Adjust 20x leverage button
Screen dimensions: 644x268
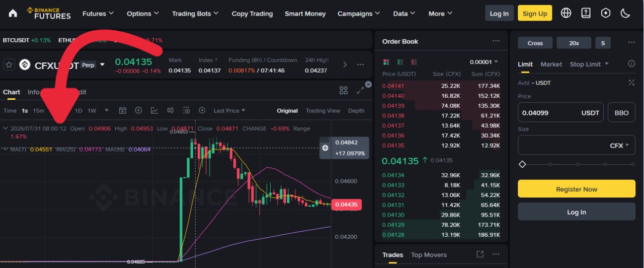(574, 43)
